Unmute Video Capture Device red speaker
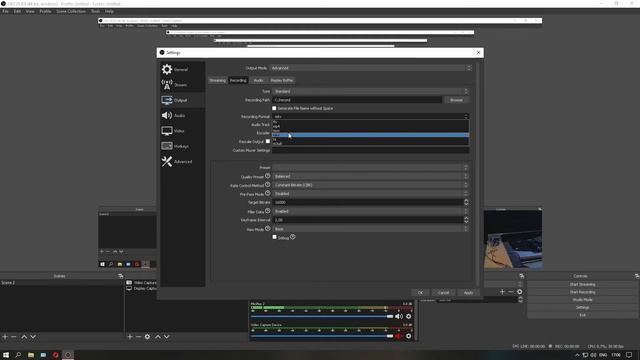This screenshot has width=640, height=360. (x=398, y=336)
